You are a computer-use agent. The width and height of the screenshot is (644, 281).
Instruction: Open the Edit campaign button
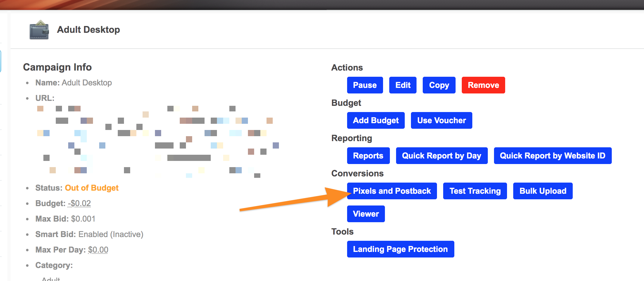pyautogui.click(x=403, y=85)
